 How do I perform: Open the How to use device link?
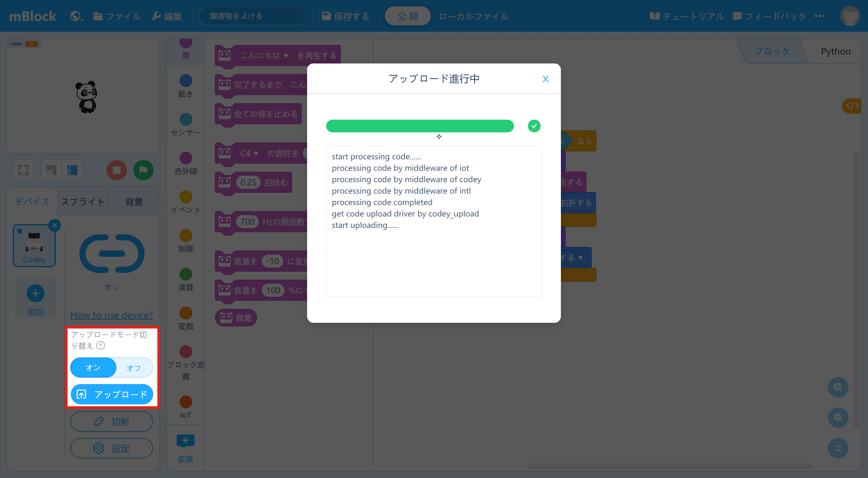tap(112, 315)
